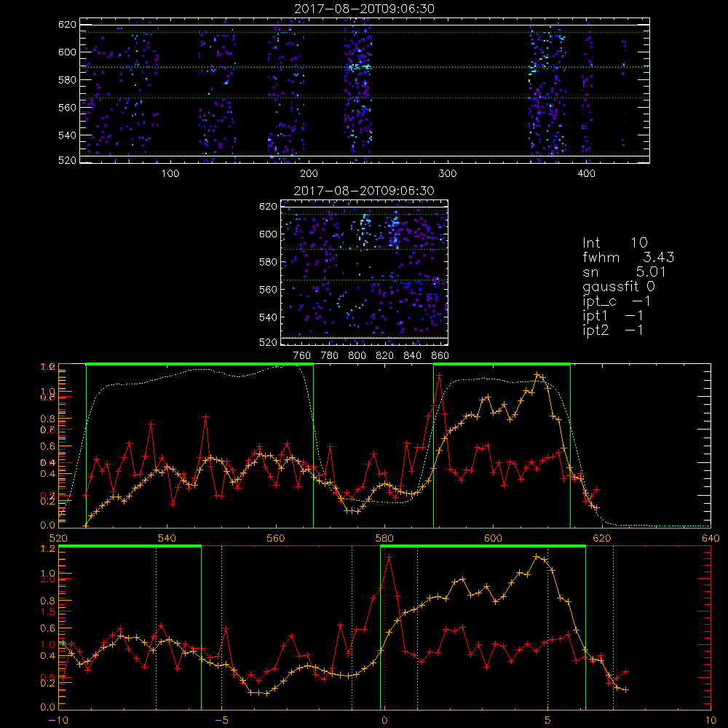
Task: Click the dotted white line at -1 in bottom plot
Action: pos(352,628)
